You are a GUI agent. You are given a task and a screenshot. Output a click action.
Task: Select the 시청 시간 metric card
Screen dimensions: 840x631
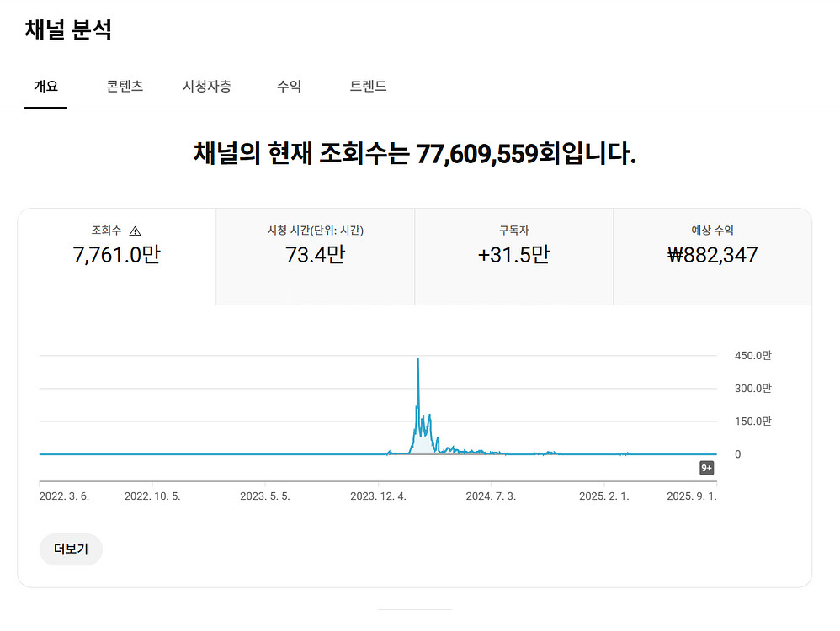point(316,257)
